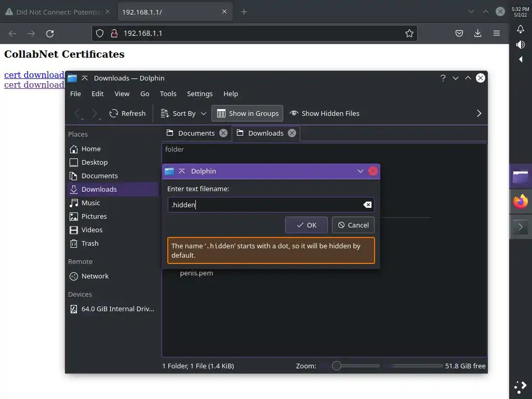Open 64.0 GiB Internal Drive device
This screenshot has height=399, width=532.
(x=113, y=309)
